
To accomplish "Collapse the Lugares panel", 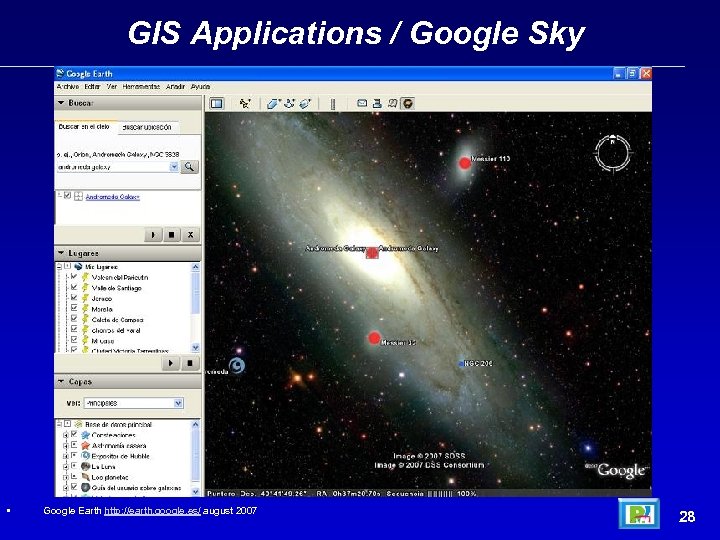I will pyautogui.click(x=61, y=253).
